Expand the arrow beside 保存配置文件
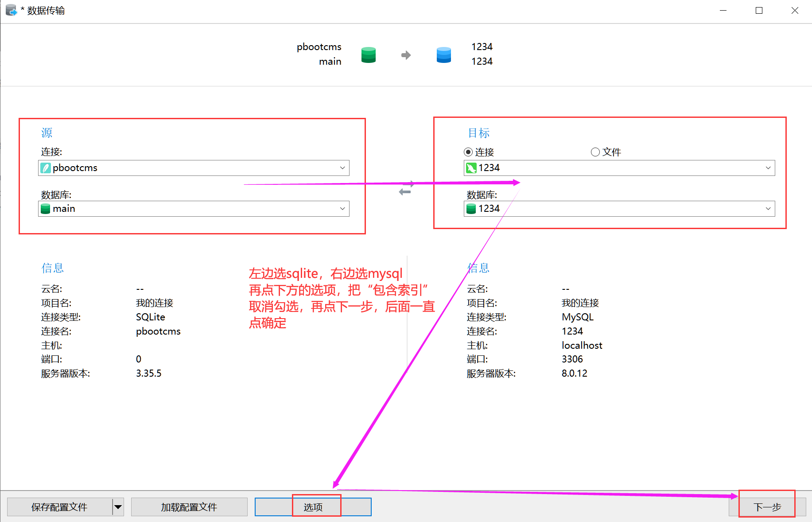Image resolution: width=812 pixels, height=522 pixels. point(118,507)
